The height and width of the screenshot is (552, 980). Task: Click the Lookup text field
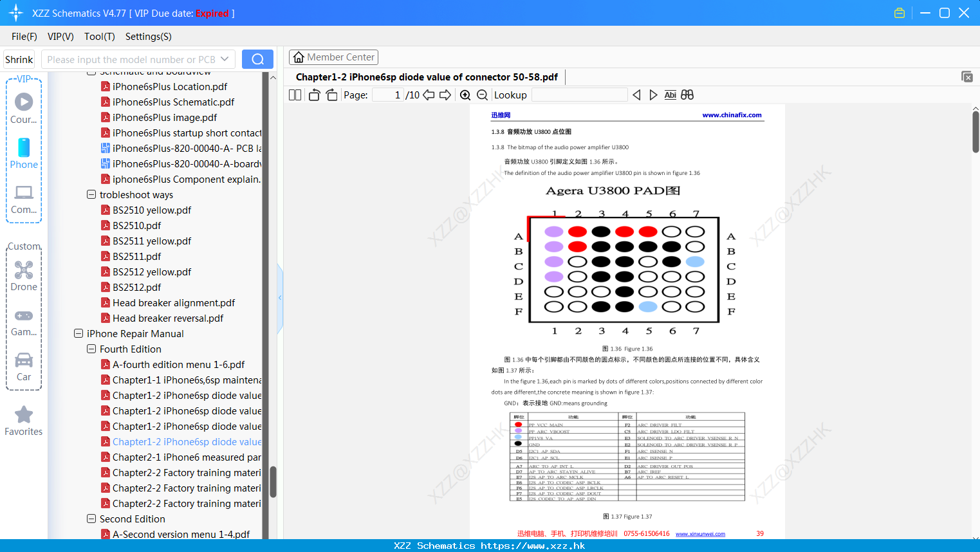(579, 95)
